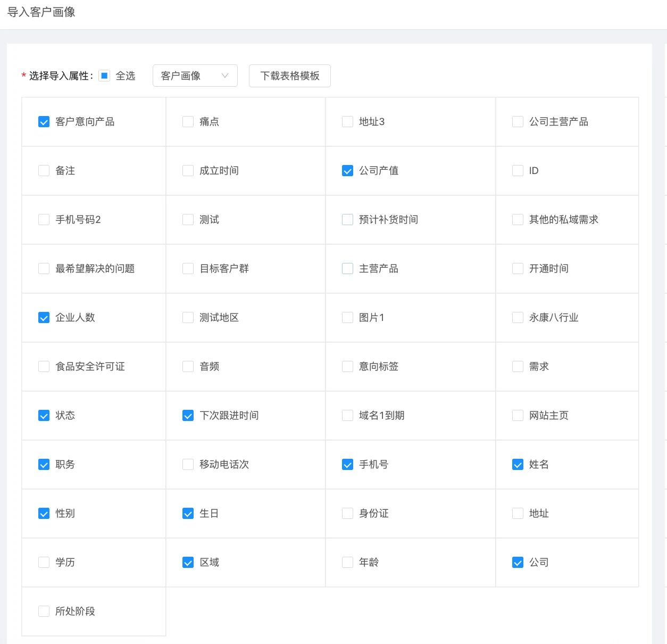The height and width of the screenshot is (644, 667).
Task: Uncheck the 下次跟进时间 checkbox
Action: 188,416
